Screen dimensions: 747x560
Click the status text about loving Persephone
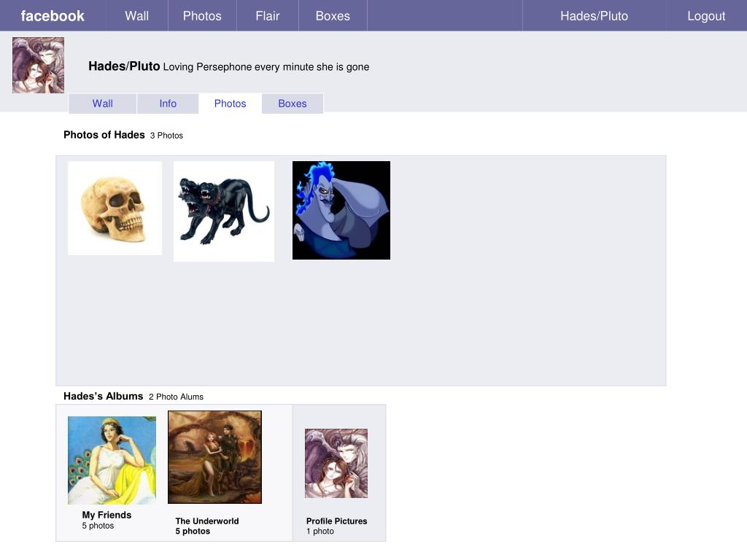pos(266,66)
